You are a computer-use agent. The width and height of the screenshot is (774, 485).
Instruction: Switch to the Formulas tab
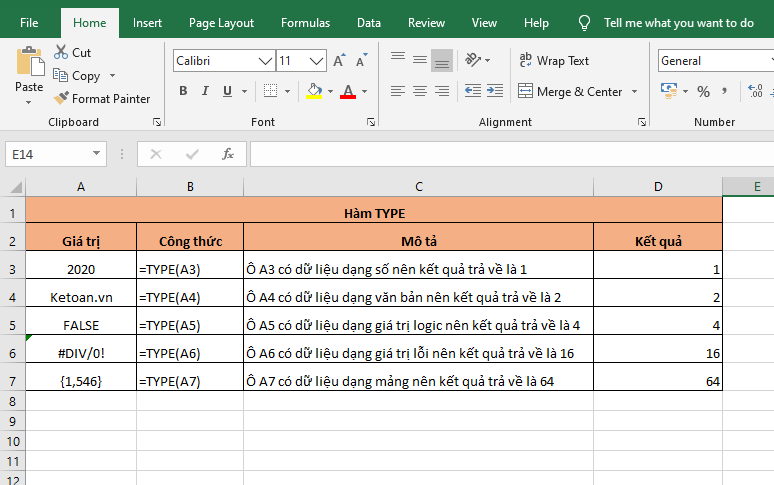(x=305, y=23)
